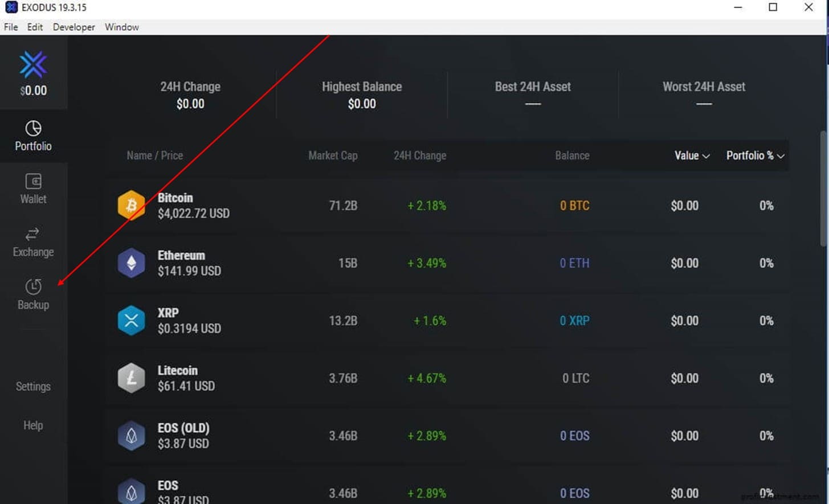829x504 pixels.
Task: Click Litecoin's 3.76B market cap
Action: click(343, 378)
